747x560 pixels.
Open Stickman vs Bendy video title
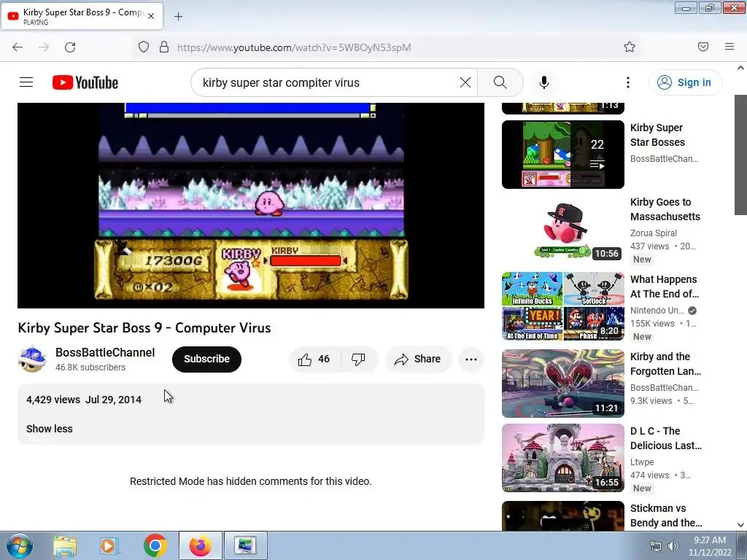pyautogui.click(x=666, y=516)
